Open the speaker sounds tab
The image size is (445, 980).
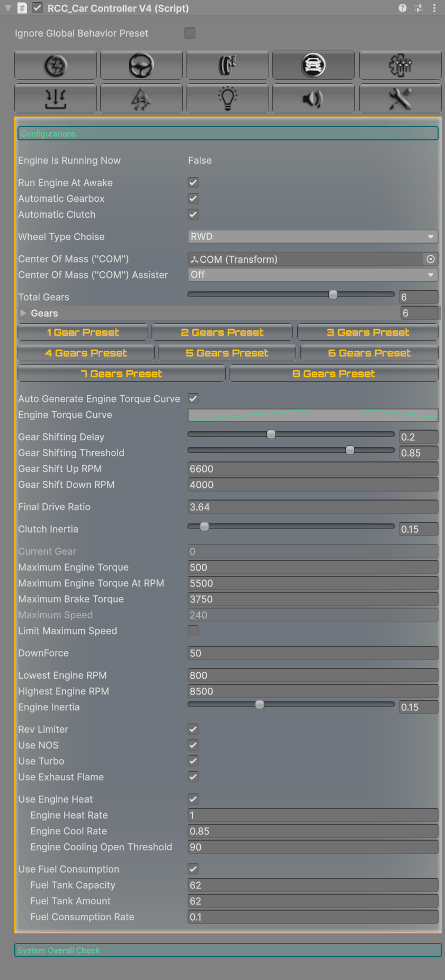point(314,99)
